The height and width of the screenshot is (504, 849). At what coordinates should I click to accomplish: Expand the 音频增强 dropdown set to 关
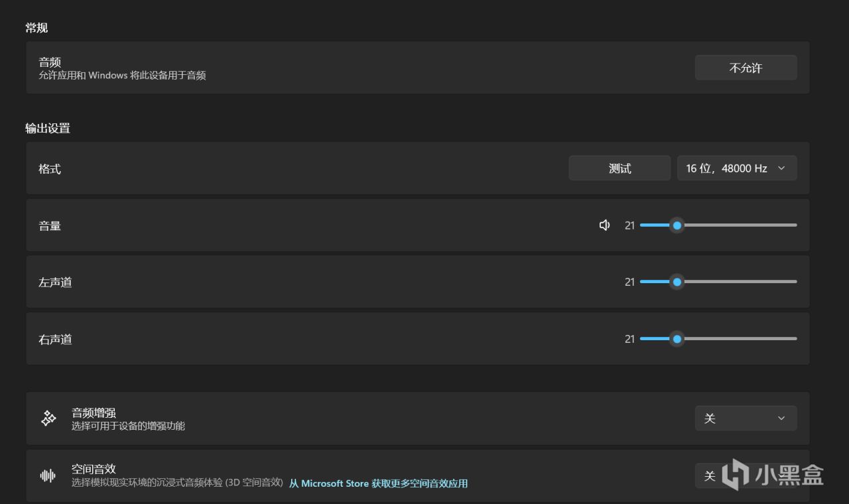point(746,418)
